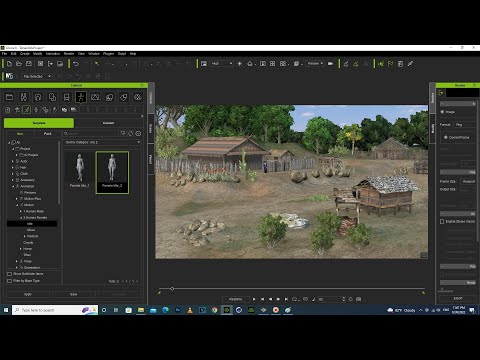The image size is (480, 360).
Task: Open the Animation menu
Action: pos(53,54)
